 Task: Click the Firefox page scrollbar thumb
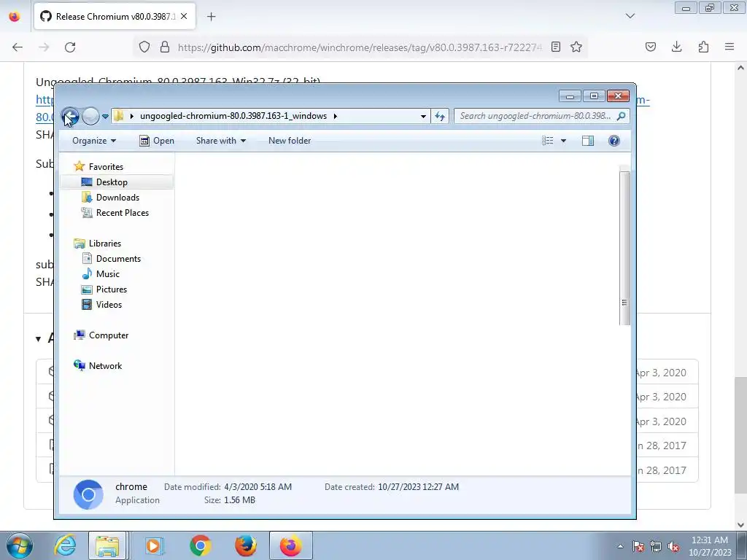coord(740,435)
